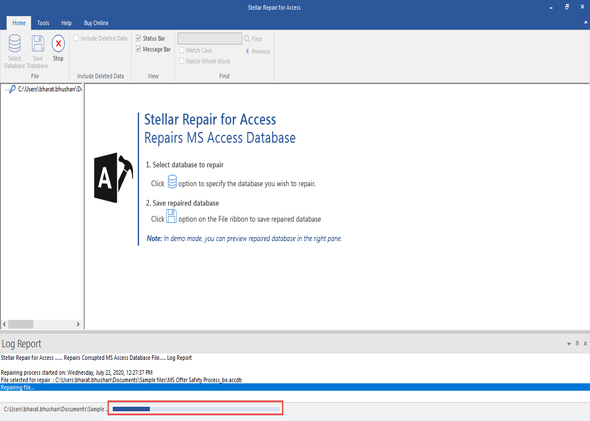Click the Find magnifier button
This screenshot has width=590, height=421.
(253, 39)
